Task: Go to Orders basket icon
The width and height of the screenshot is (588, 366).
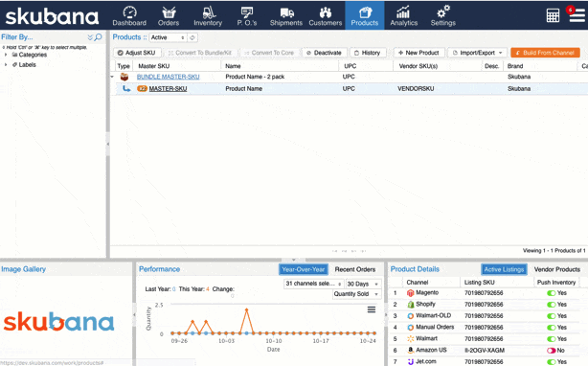Action: [x=169, y=12]
